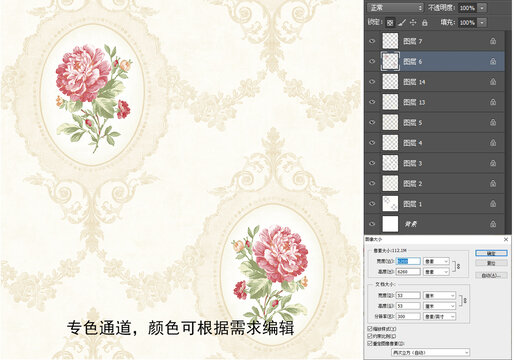This screenshot has height=360, width=515.
Task: Open 两次立方（自动）resample method dropdown
Action: 431,352
